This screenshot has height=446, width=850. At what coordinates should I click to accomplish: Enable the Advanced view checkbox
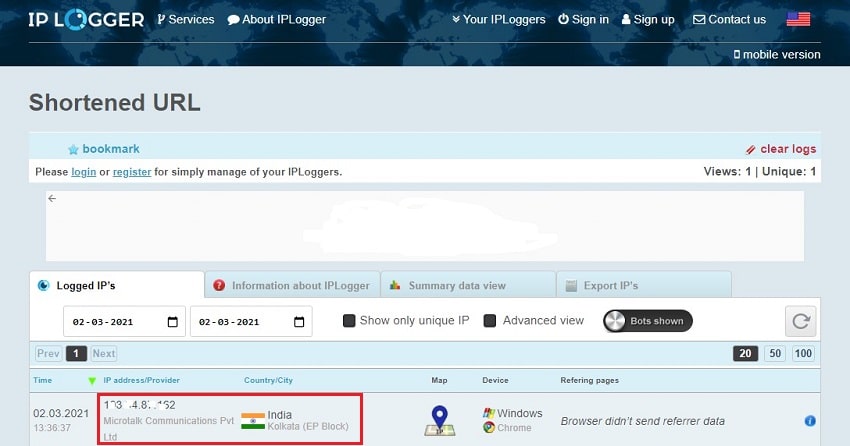pyautogui.click(x=490, y=321)
